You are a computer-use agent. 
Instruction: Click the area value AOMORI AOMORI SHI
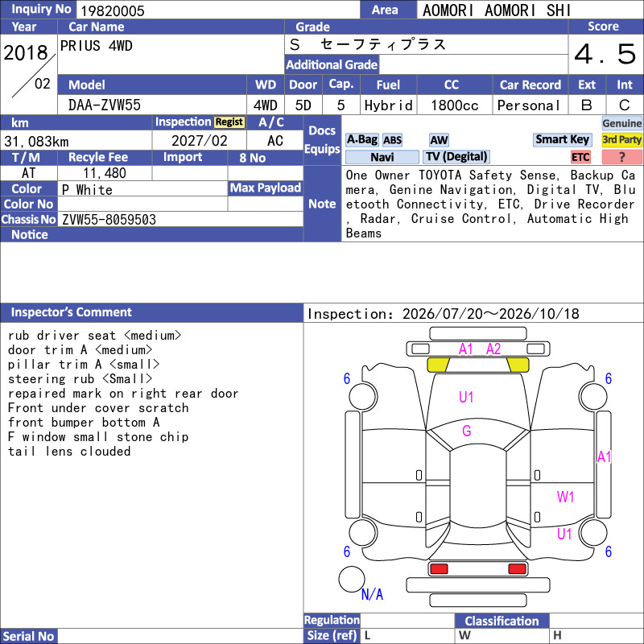(497, 10)
